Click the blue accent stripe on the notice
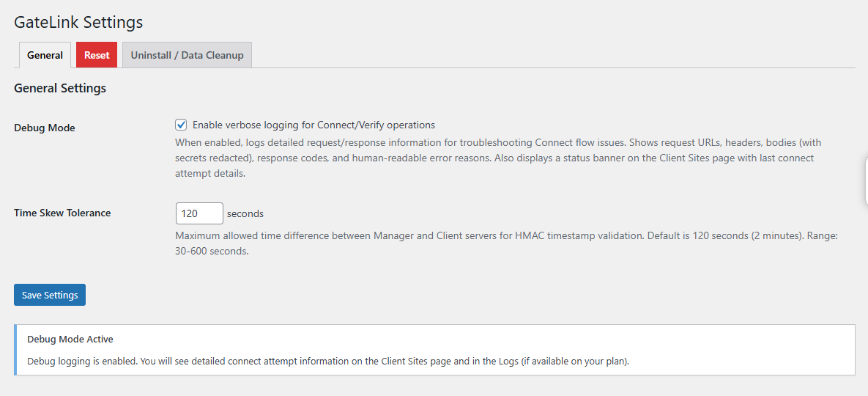 pos(15,350)
